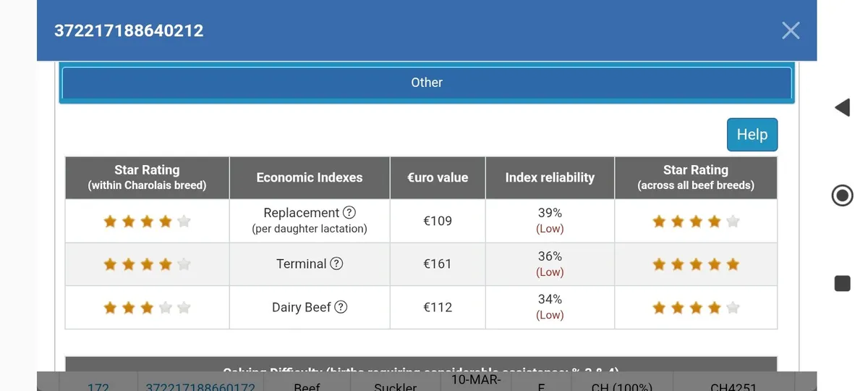Click the Terminal index question mark icon
868x391 pixels.
tap(336, 264)
